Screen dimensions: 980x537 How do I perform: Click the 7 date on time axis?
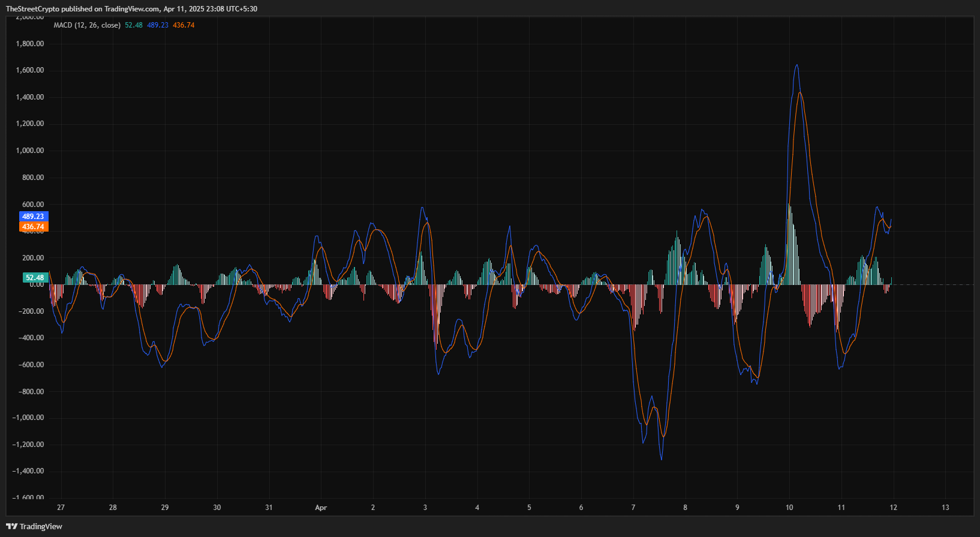[x=633, y=508]
